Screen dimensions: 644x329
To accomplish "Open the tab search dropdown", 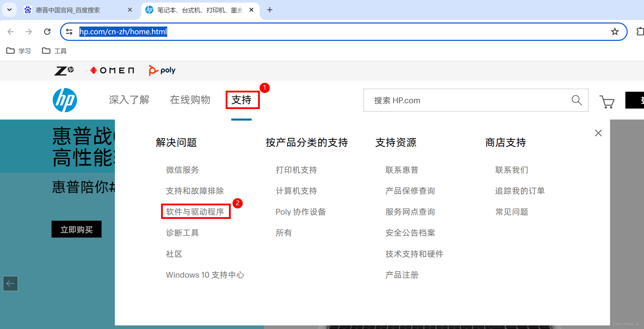I will [9, 10].
